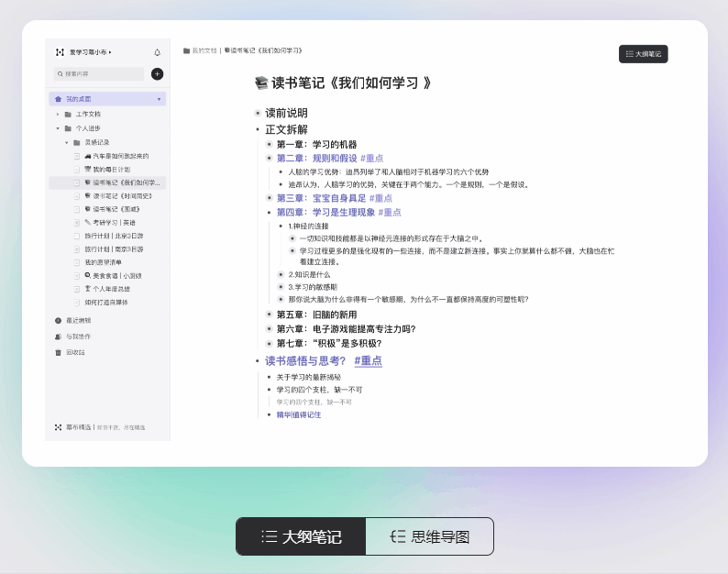Open the 我的桌面 dropdown arrow

(159, 99)
